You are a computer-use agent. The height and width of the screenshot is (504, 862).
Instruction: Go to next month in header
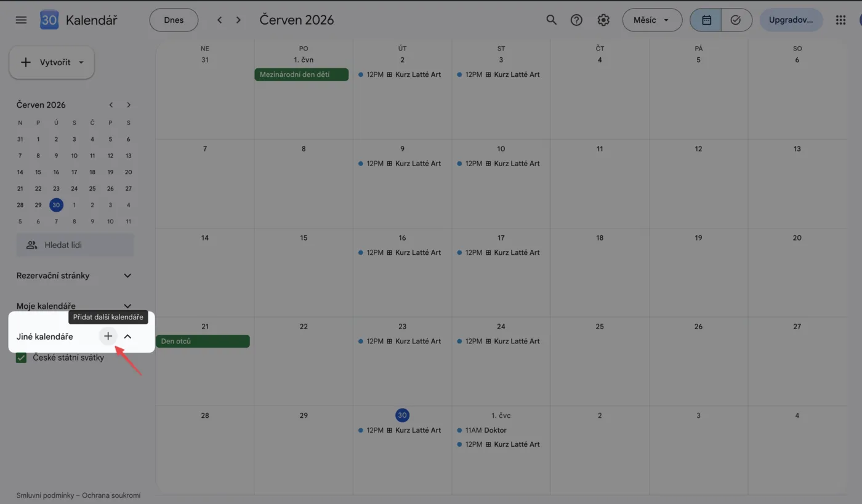[238, 20]
